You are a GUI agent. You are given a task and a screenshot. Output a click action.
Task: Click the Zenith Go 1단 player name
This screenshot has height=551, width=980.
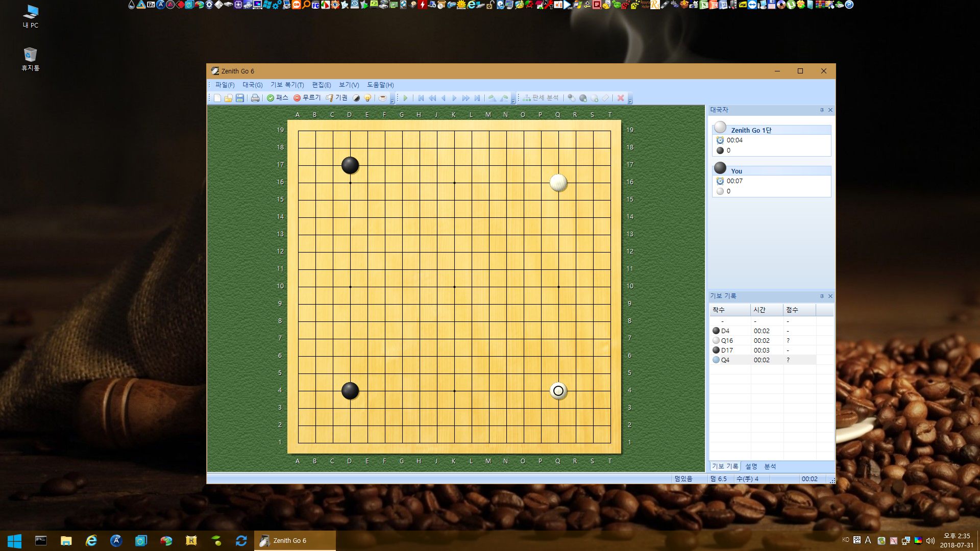point(751,130)
